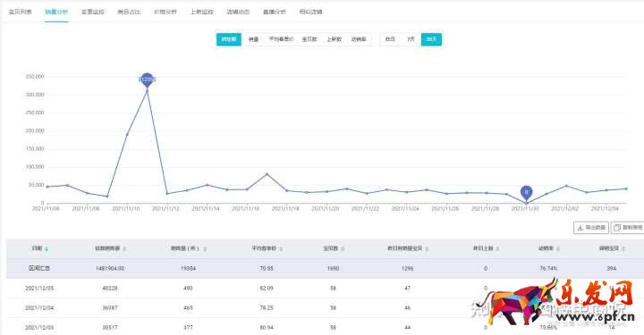Sort by 昨日有销量宝贝 column arrow
644x335 pixels.
click(427, 249)
